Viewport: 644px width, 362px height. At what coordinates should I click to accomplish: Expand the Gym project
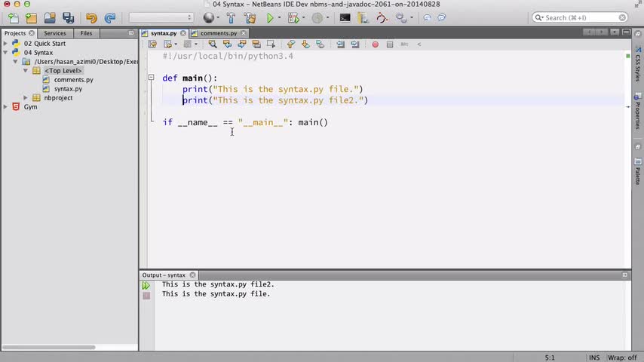pos(5,107)
